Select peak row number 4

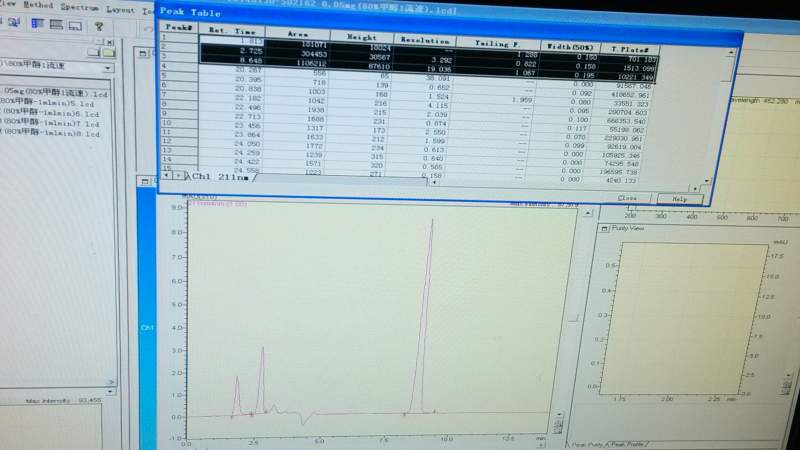[179, 66]
